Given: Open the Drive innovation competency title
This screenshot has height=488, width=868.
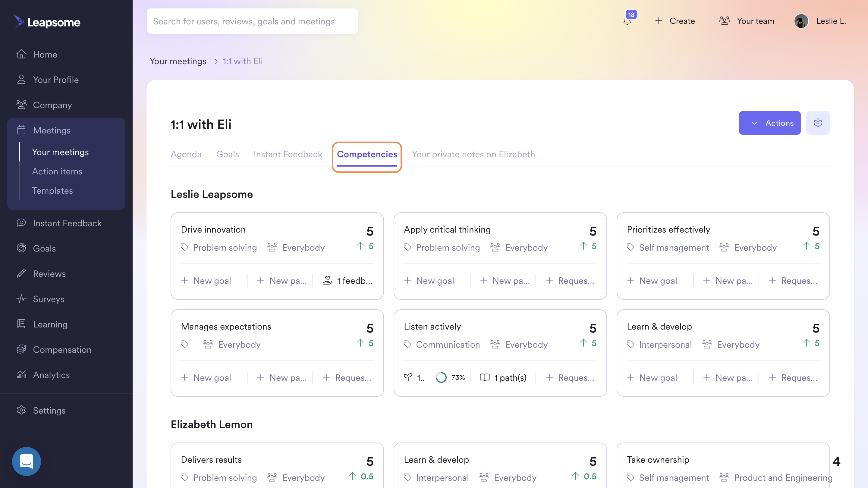Looking at the screenshot, I should tap(213, 229).
